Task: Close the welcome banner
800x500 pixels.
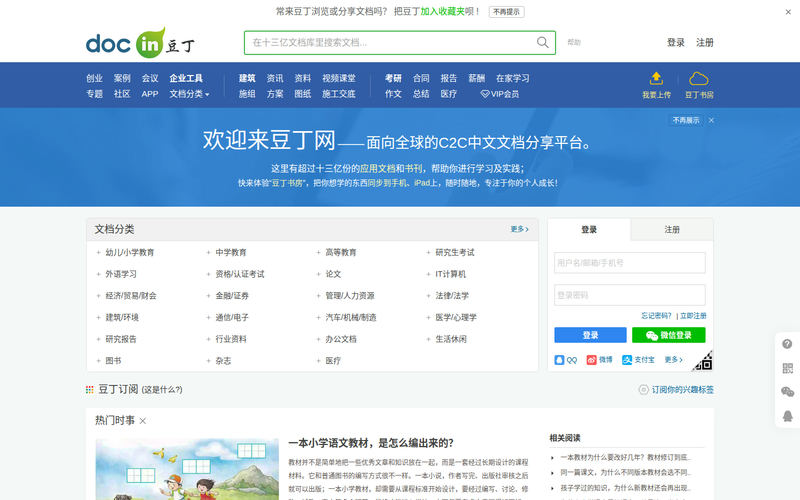Action: (711, 120)
